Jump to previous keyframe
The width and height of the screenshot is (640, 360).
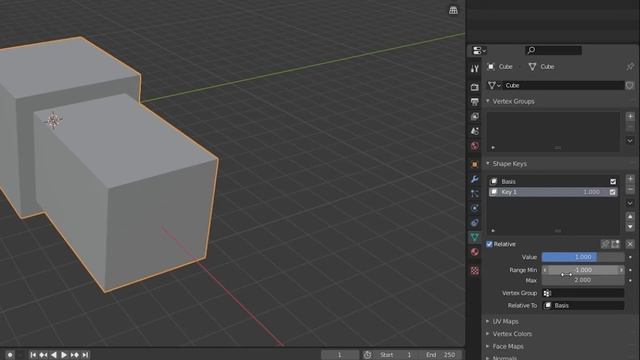(43, 355)
